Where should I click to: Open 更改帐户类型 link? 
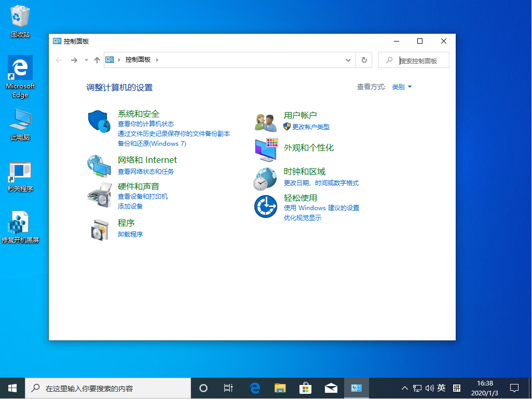pyautogui.click(x=310, y=127)
